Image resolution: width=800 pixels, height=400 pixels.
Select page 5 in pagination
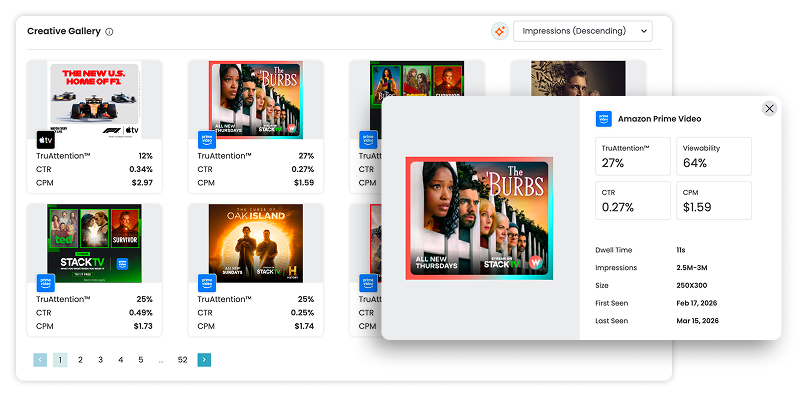point(141,360)
